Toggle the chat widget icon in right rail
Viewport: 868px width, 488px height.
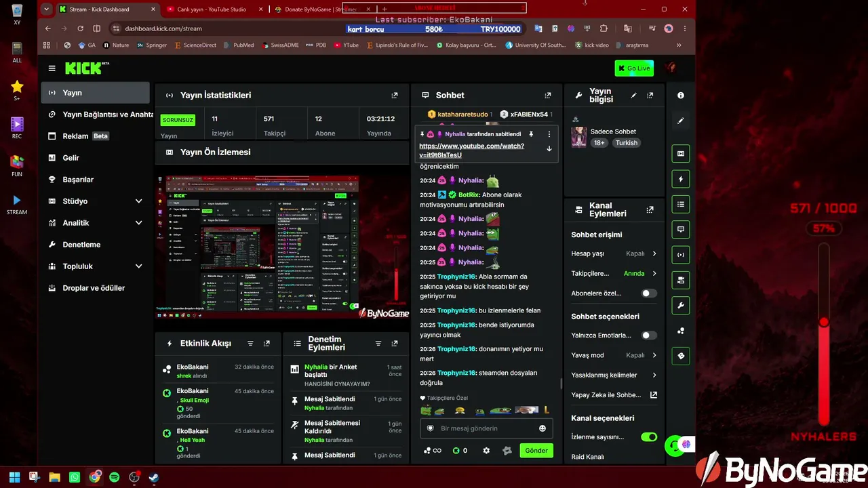(681, 229)
